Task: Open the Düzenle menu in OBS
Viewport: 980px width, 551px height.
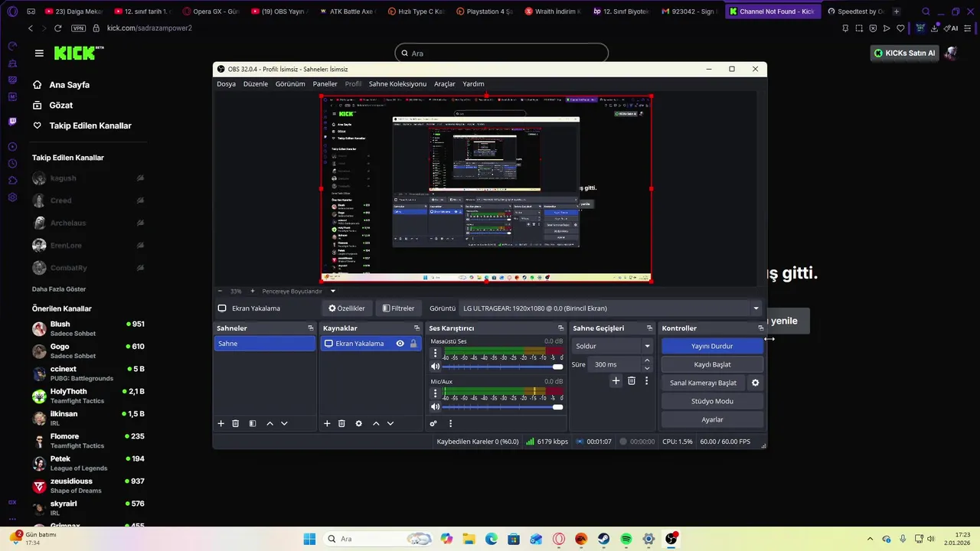Action: 256,83
